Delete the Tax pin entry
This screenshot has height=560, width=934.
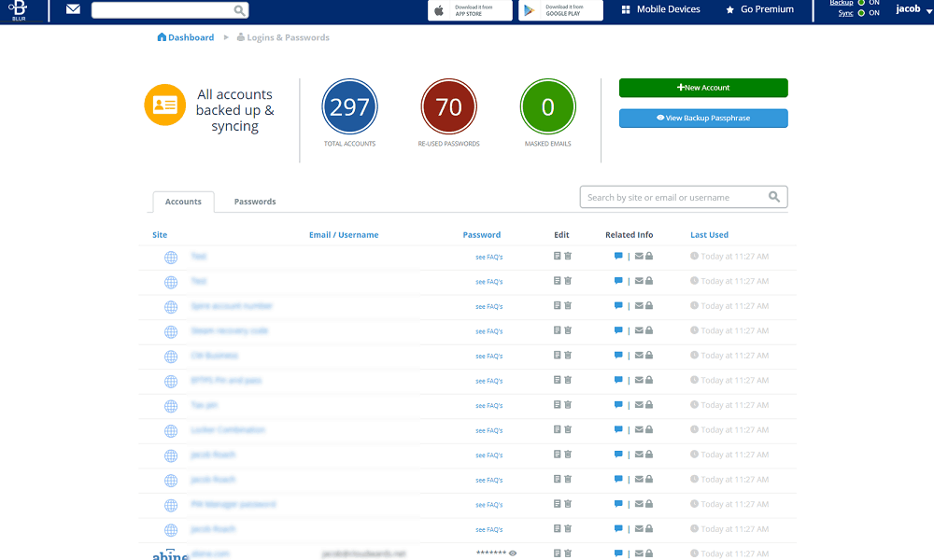[x=568, y=405]
